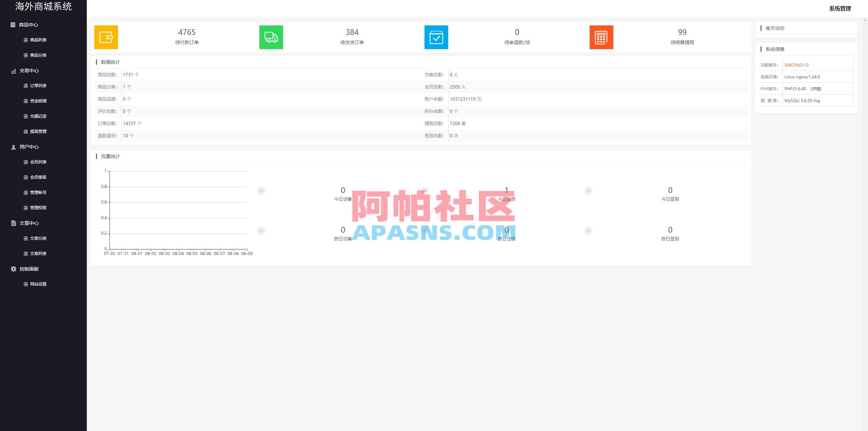Click the orange settlement calculator icon
The image size is (868, 431).
601,37
